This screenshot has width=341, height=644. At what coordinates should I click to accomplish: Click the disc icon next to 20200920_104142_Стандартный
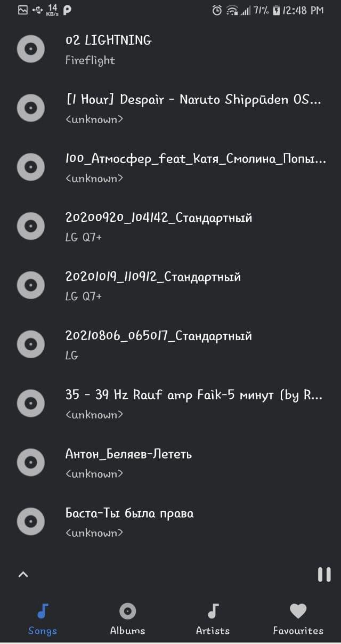point(30,227)
